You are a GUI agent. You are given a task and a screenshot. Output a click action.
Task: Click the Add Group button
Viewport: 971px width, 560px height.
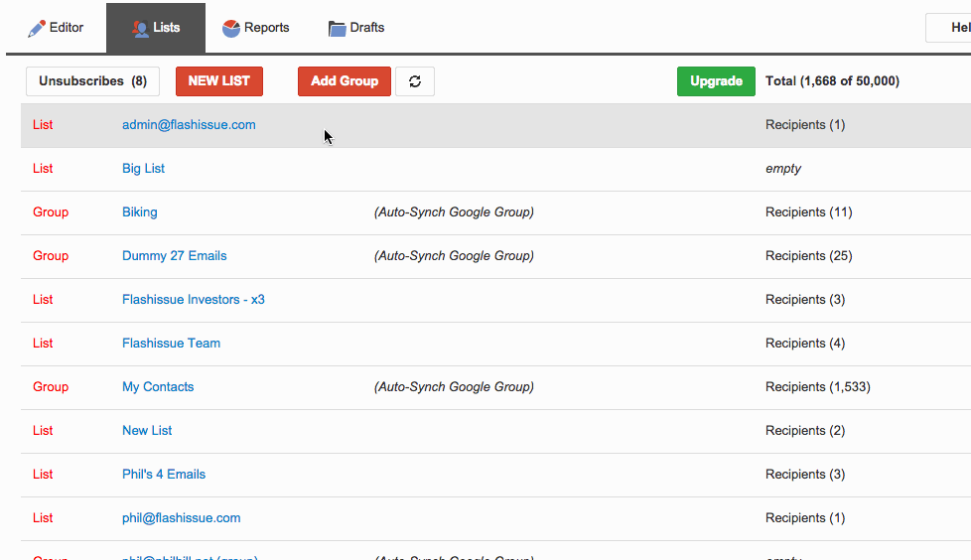coord(345,81)
